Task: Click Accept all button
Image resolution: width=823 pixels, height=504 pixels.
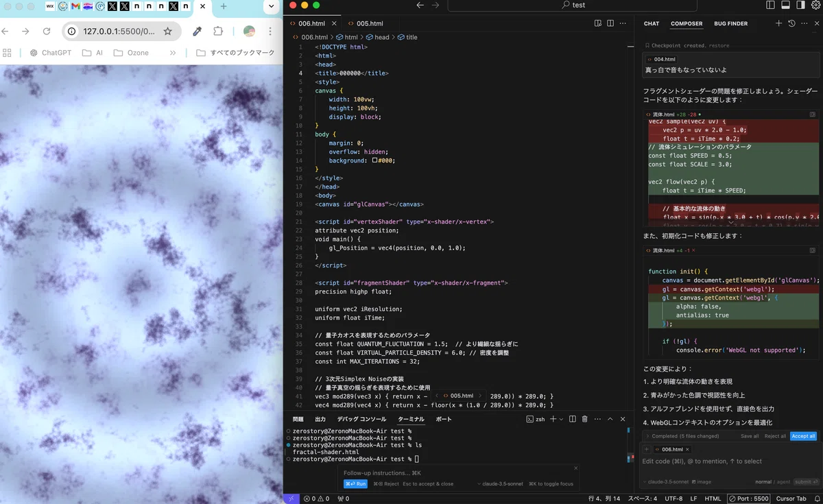Action: 803,436
